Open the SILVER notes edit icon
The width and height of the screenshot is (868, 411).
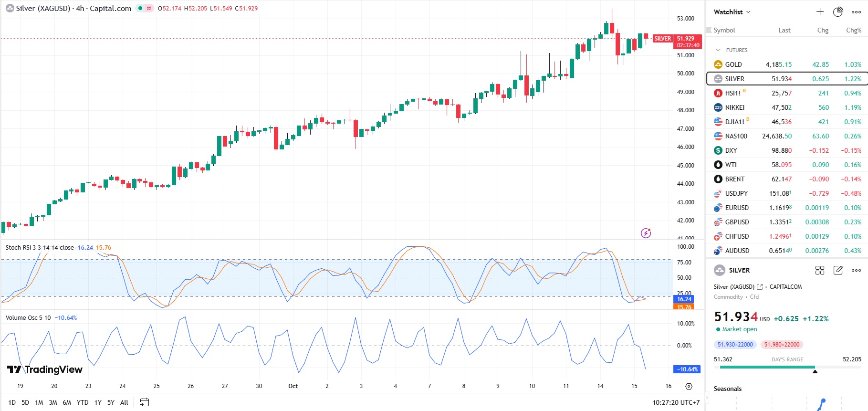coord(838,270)
